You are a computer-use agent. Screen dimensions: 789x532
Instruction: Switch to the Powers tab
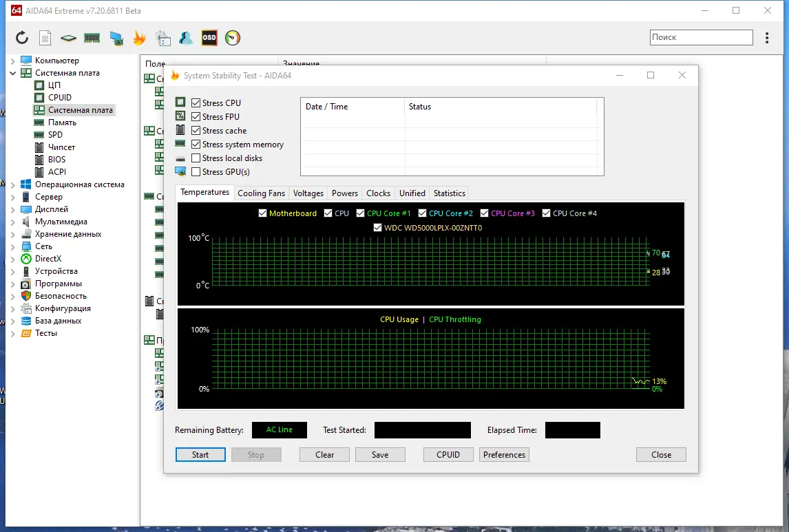pyautogui.click(x=345, y=193)
